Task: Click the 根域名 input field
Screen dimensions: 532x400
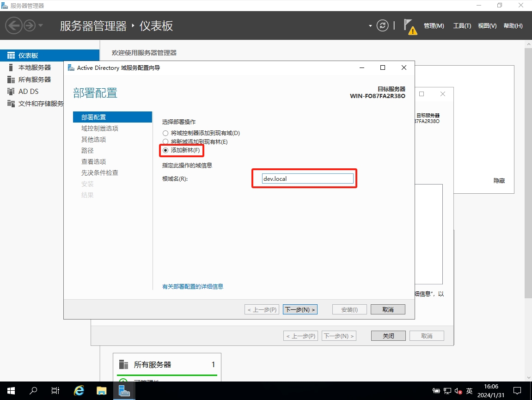Action: [x=307, y=178]
